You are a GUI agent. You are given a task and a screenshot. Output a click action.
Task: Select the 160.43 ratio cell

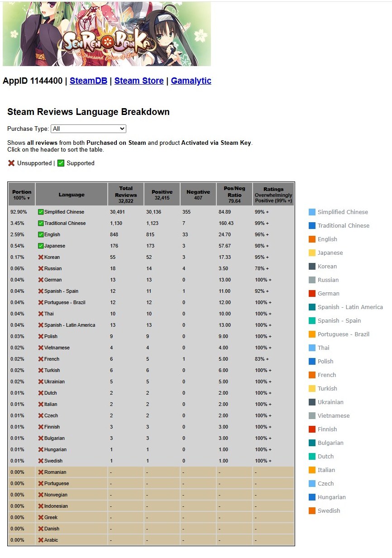(234, 223)
